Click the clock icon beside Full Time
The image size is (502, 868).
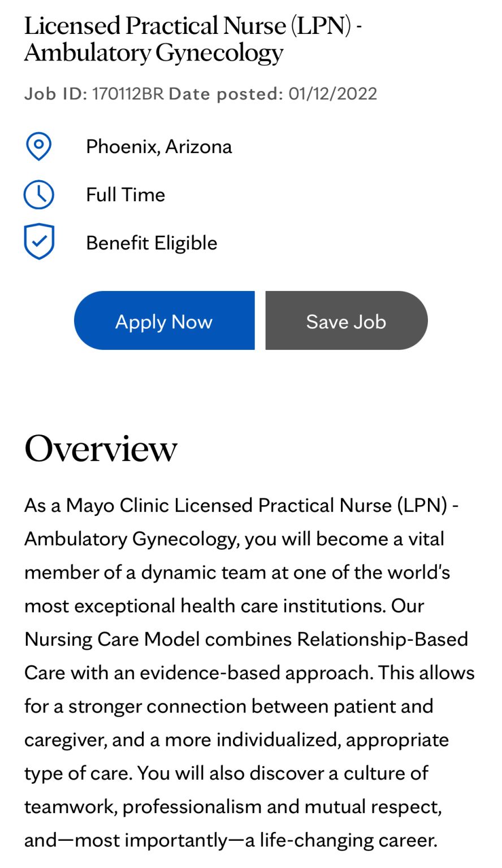[39, 195]
